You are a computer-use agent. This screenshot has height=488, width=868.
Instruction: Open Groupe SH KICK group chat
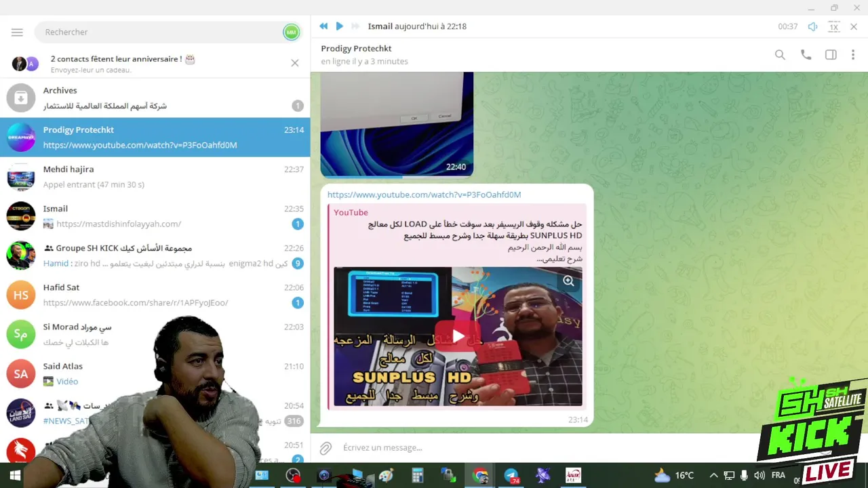(155, 256)
